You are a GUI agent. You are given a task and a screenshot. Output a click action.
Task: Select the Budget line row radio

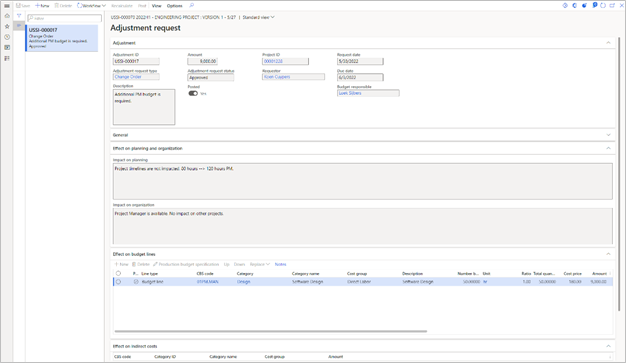coord(118,282)
